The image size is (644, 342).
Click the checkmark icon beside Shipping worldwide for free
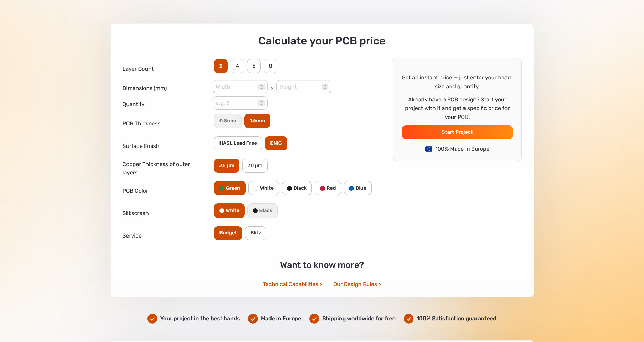coord(314,319)
